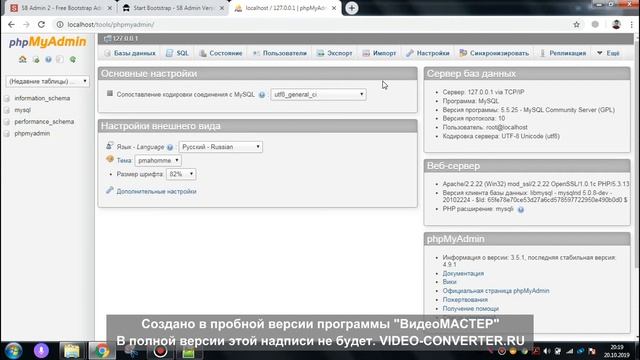Click the help icon next to Language label

pos(170,147)
